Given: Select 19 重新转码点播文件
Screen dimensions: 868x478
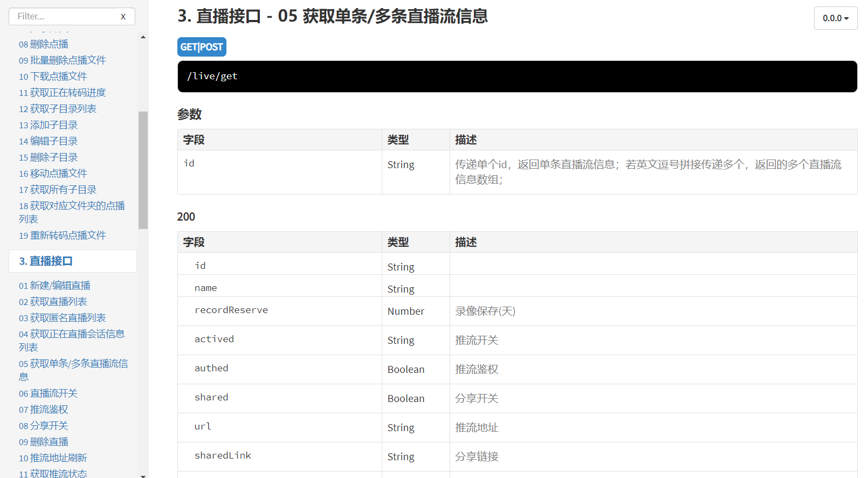Looking at the screenshot, I should (x=62, y=235).
